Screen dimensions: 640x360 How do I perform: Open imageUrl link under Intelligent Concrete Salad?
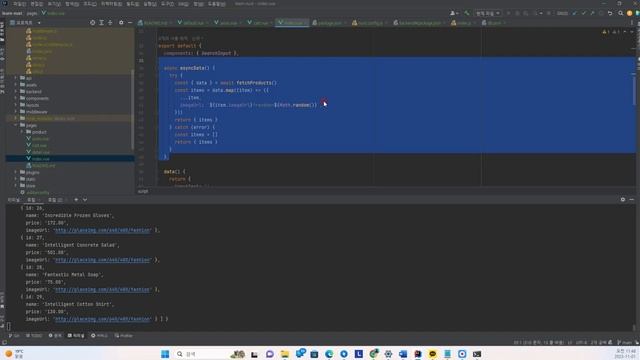coord(102,260)
